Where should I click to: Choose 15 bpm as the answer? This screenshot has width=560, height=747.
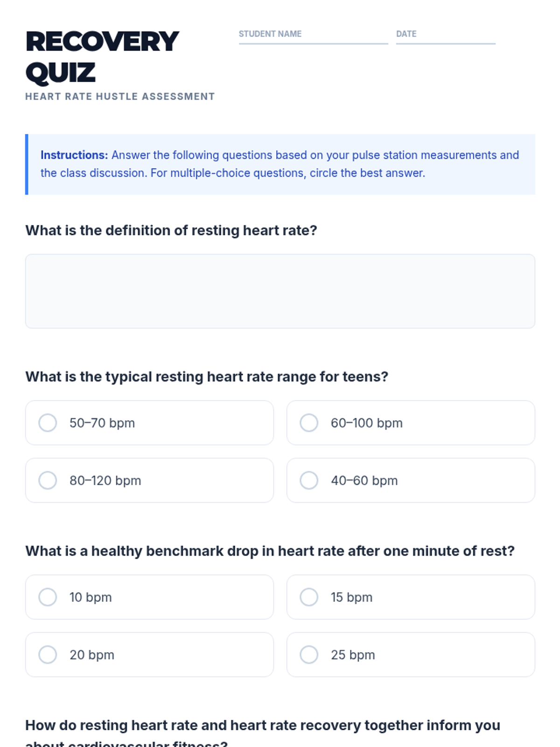coord(309,597)
